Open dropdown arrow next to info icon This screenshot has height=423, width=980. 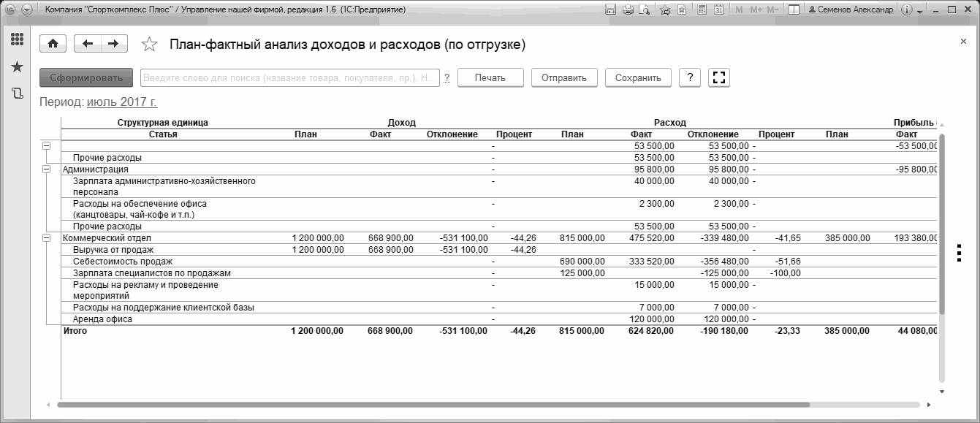point(920,11)
